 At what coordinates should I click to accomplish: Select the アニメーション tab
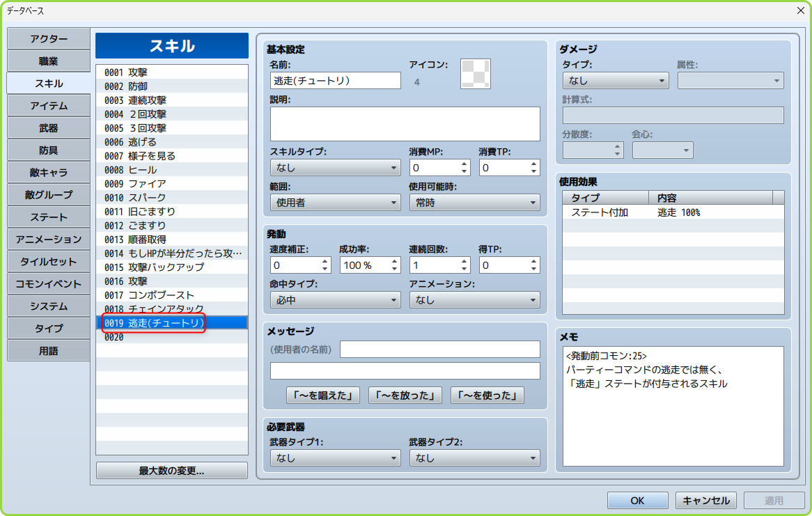[x=49, y=240]
